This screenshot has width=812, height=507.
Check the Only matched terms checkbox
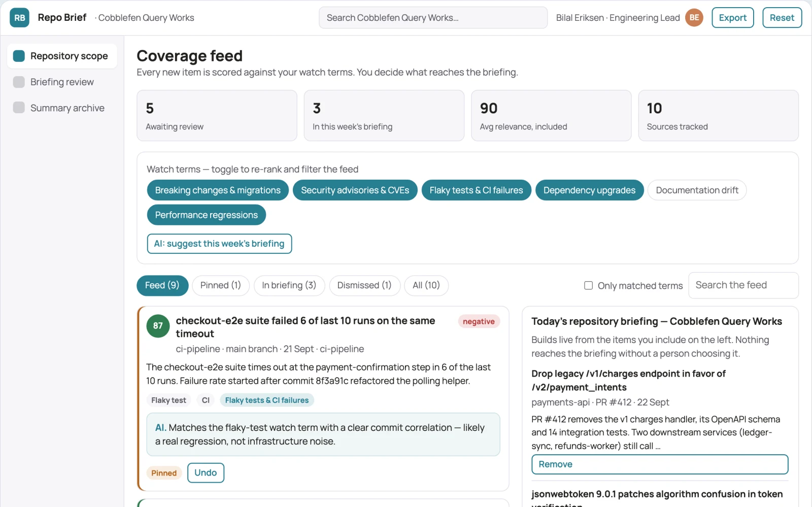588,286
